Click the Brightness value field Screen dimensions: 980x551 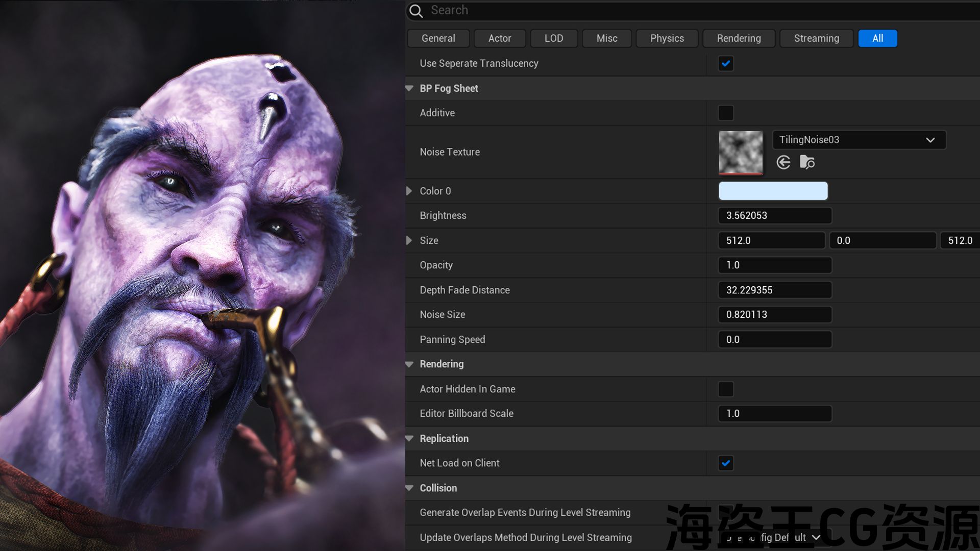click(x=774, y=215)
